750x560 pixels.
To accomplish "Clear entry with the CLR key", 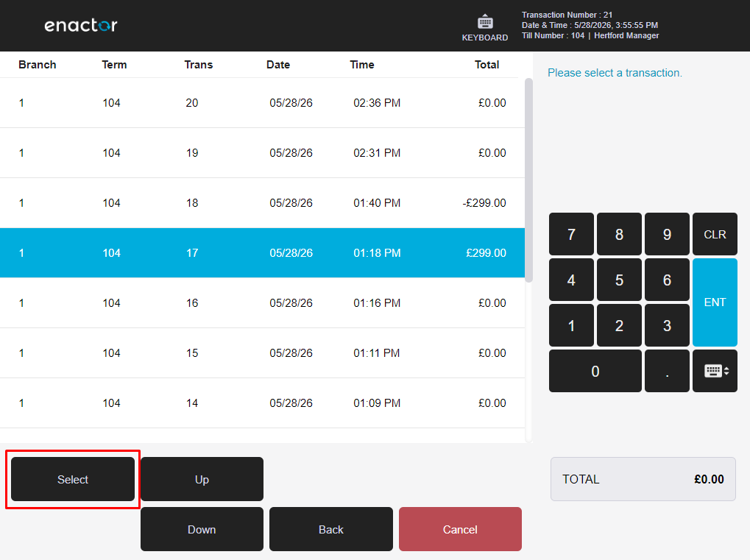I will (x=715, y=234).
